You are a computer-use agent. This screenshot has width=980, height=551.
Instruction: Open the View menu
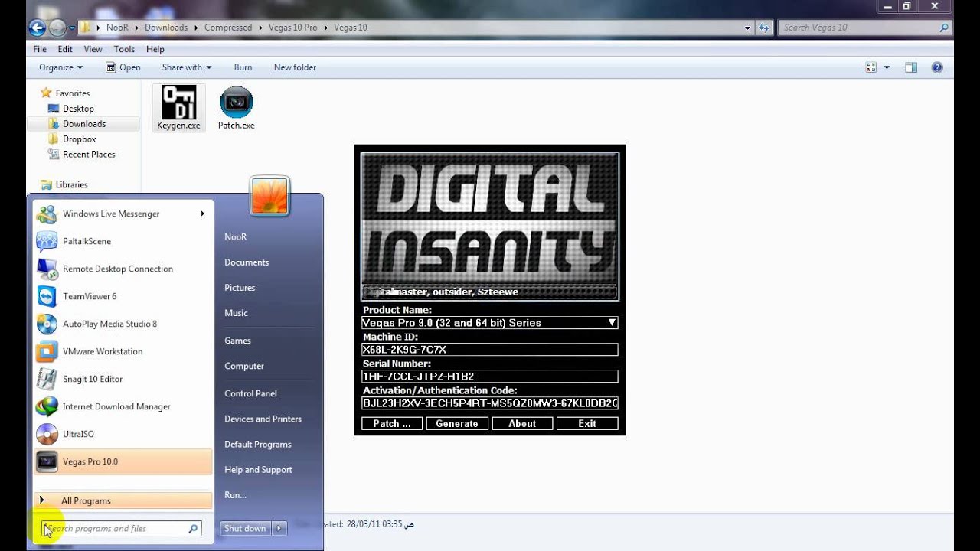93,49
